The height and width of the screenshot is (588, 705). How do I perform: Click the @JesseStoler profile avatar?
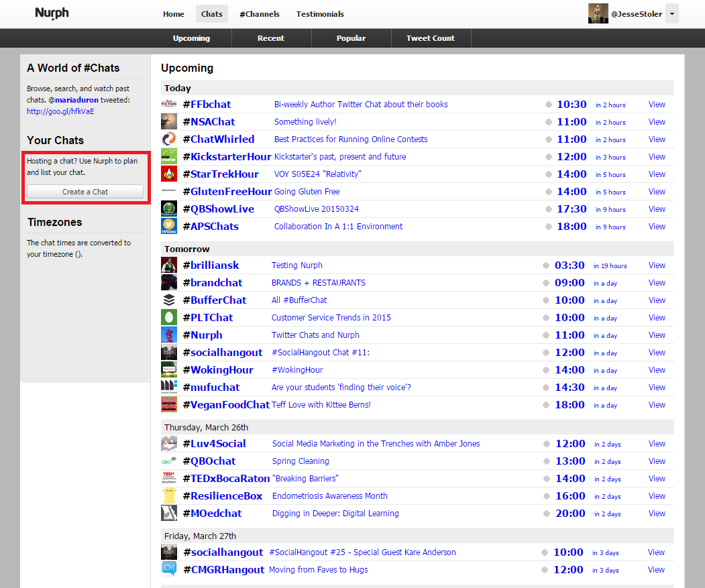point(598,13)
